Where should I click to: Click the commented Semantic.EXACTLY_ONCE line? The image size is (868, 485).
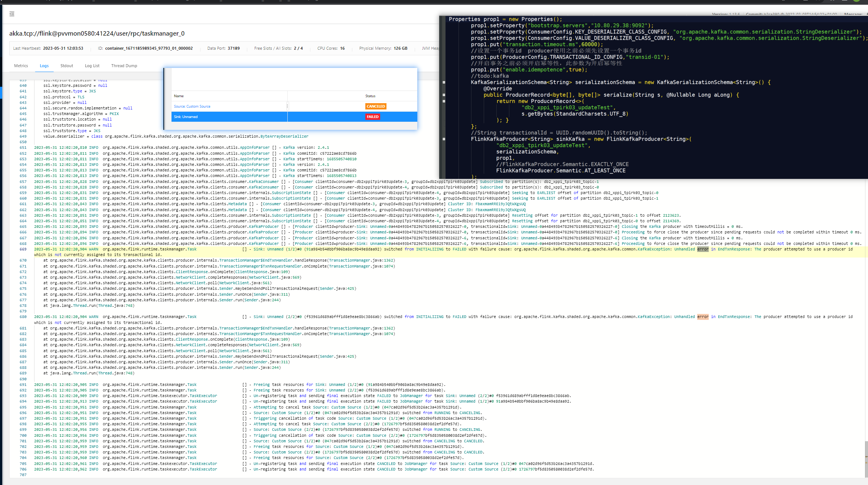(x=562, y=164)
